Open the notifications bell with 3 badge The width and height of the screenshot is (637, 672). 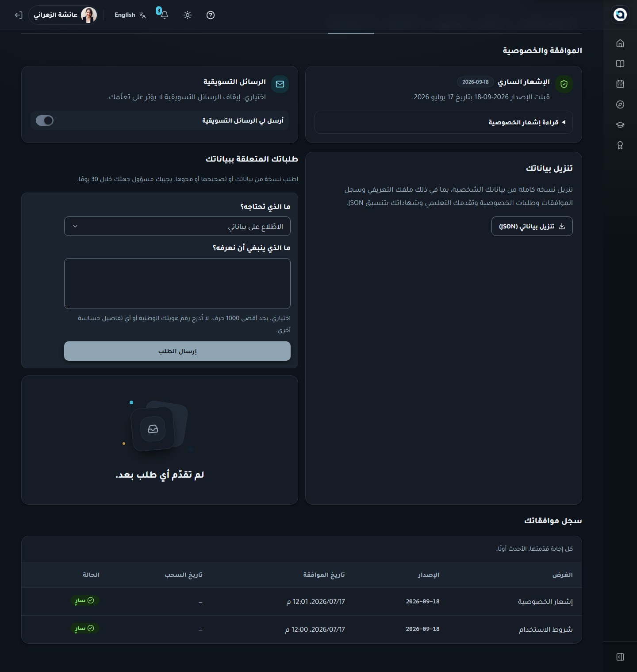[x=164, y=15]
